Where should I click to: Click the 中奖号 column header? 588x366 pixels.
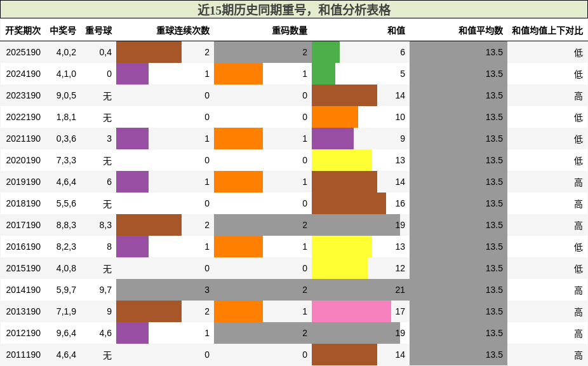[63, 30]
